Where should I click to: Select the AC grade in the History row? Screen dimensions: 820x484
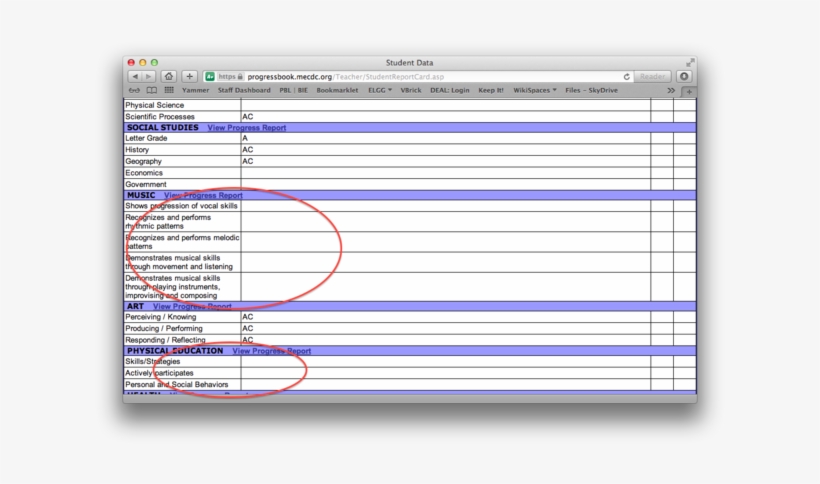click(247, 149)
